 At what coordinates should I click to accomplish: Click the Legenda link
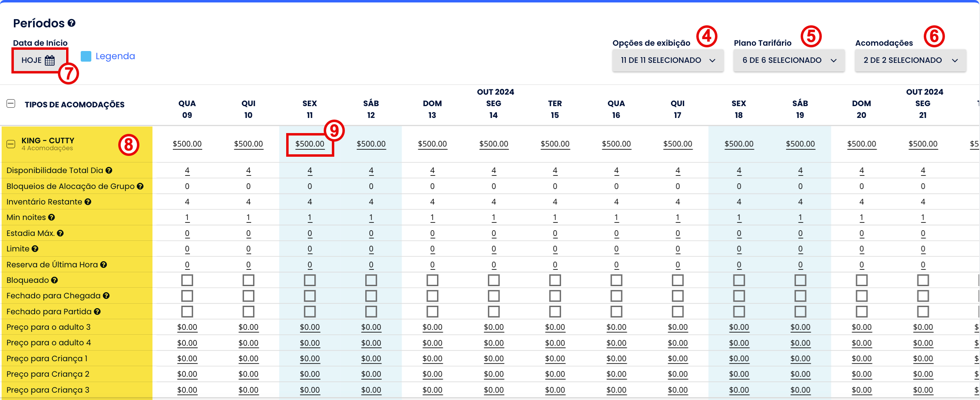pos(115,56)
